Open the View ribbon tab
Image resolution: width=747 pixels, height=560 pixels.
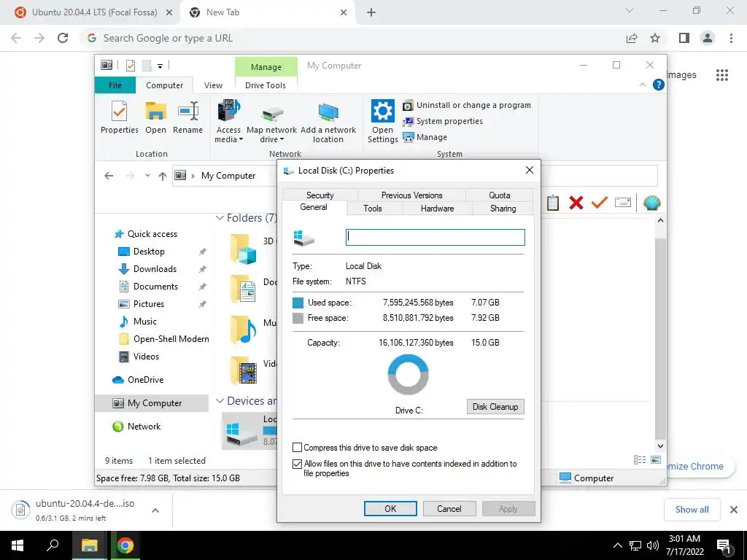(213, 85)
